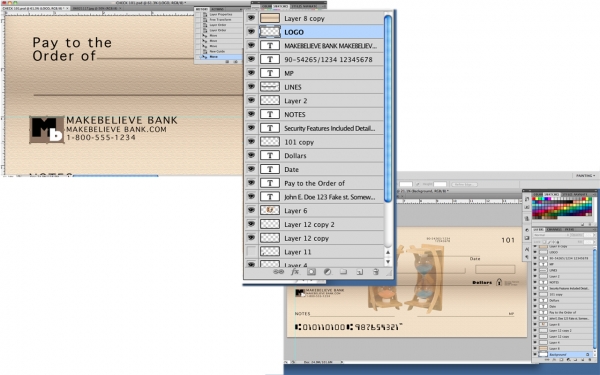
Task: Click the Layers scrollbar up arrow
Action: [x=388, y=252]
